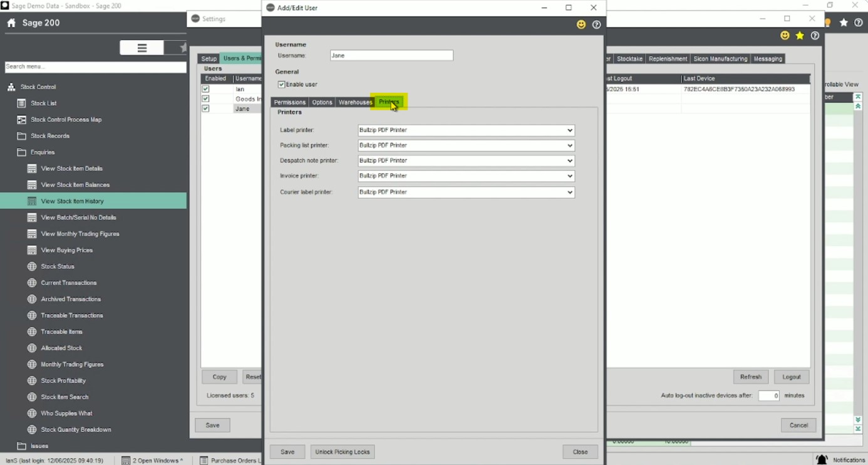
Task: Click the Notifications bell icon
Action: coord(822,459)
